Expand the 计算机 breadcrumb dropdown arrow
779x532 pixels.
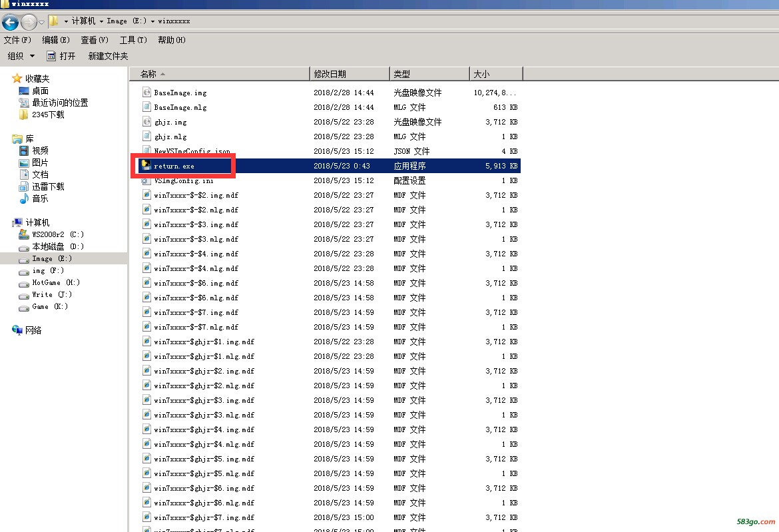pyautogui.click(x=102, y=21)
